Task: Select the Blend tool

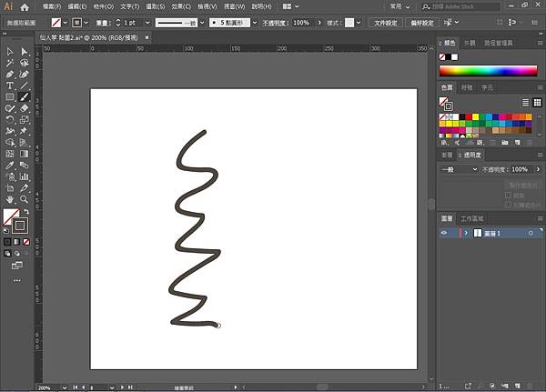Action: pos(24,165)
